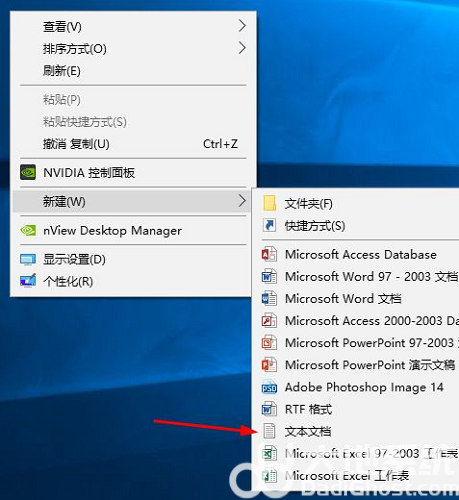Image resolution: width=459 pixels, height=500 pixels.
Task: Choose Microsoft Word 97 - 2003 文档 label
Action: [371, 277]
